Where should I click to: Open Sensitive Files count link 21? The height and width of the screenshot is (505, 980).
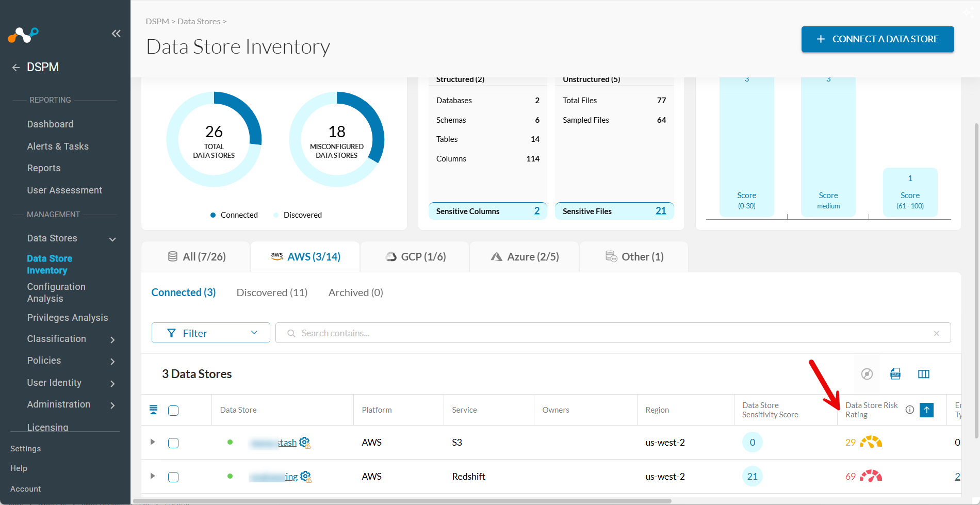661,211
